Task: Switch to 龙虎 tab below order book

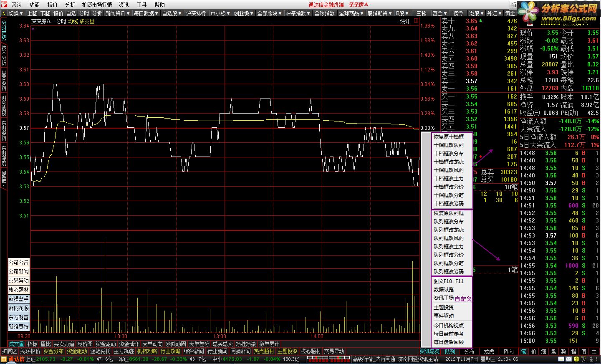Action: 489,351
